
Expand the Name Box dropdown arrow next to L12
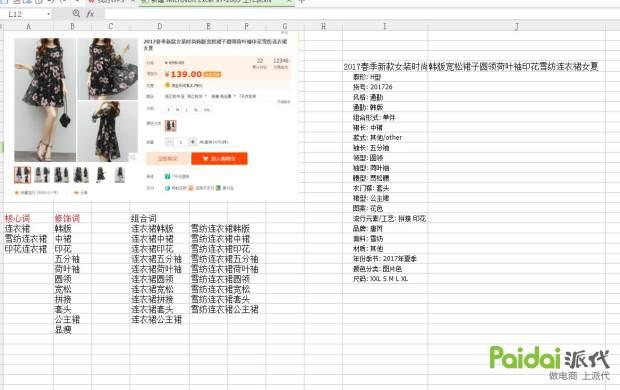click(x=48, y=14)
